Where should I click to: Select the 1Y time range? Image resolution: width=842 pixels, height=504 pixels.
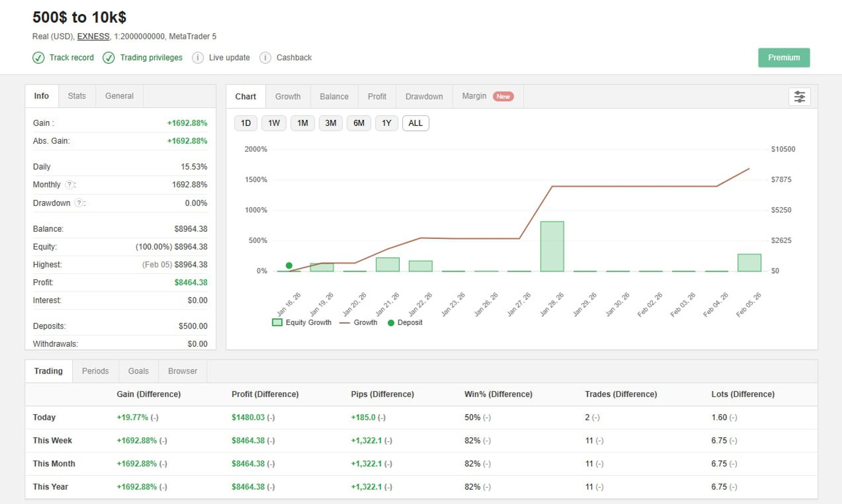[x=386, y=123]
